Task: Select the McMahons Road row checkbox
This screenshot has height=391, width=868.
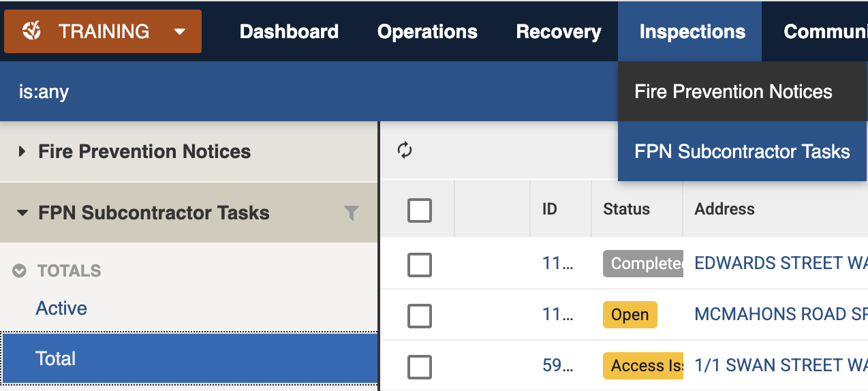Action: (420, 315)
